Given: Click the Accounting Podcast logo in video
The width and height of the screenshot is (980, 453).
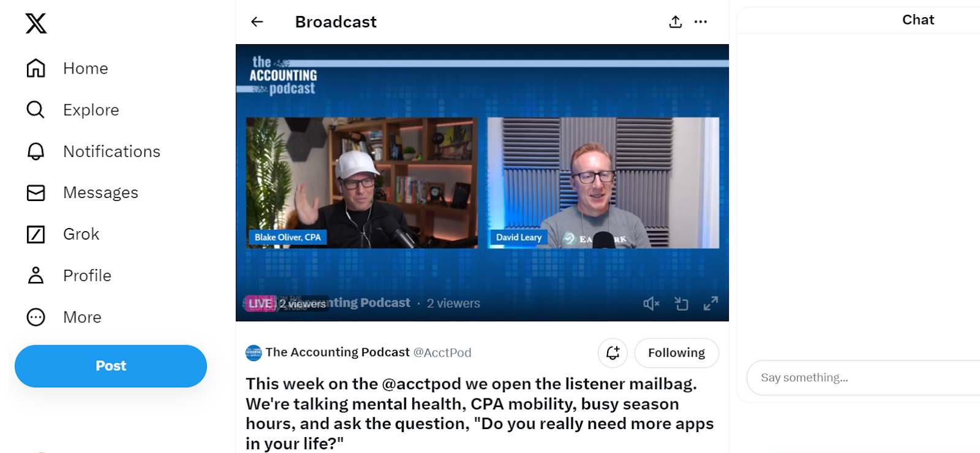Looking at the screenshot, I should click(283, 75).
